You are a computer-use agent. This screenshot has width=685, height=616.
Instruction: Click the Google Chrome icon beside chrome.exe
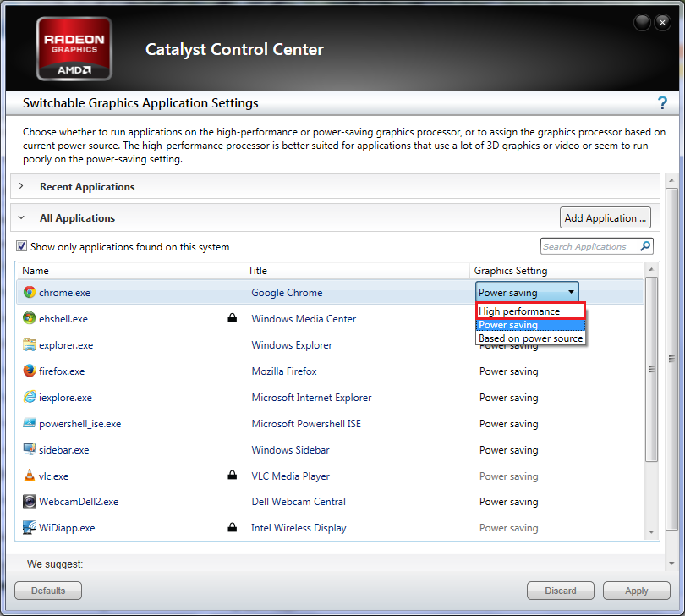coord(30,292)
